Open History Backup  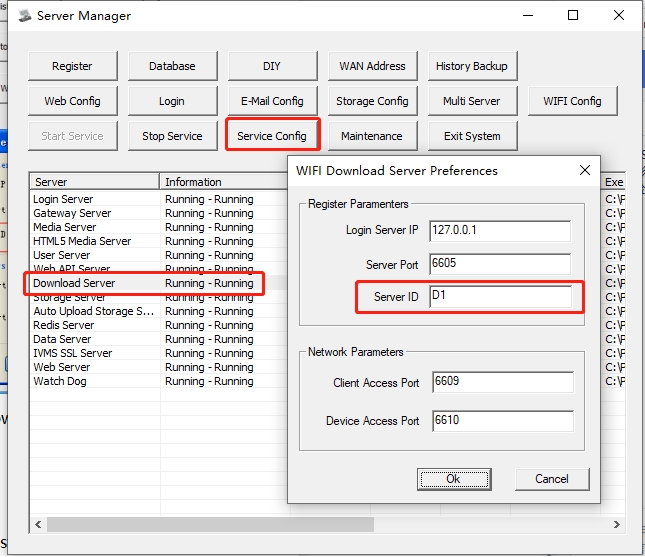[x=472, y=66]
